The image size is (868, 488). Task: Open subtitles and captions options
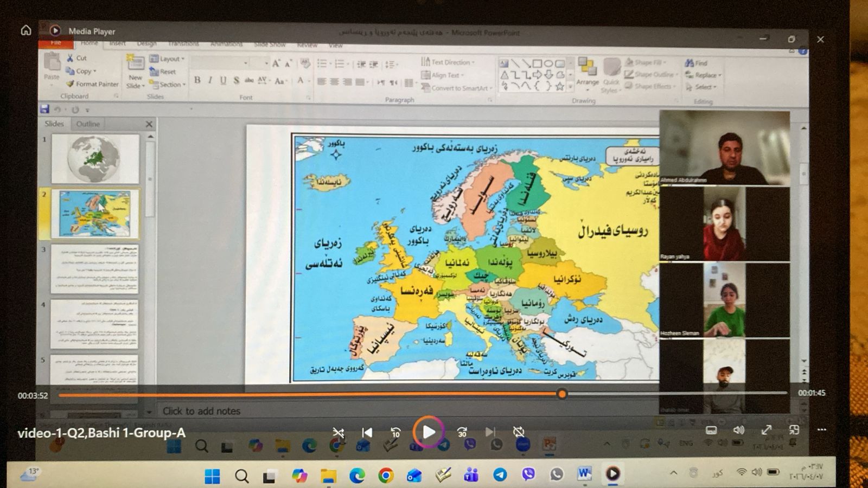[711, 430]
